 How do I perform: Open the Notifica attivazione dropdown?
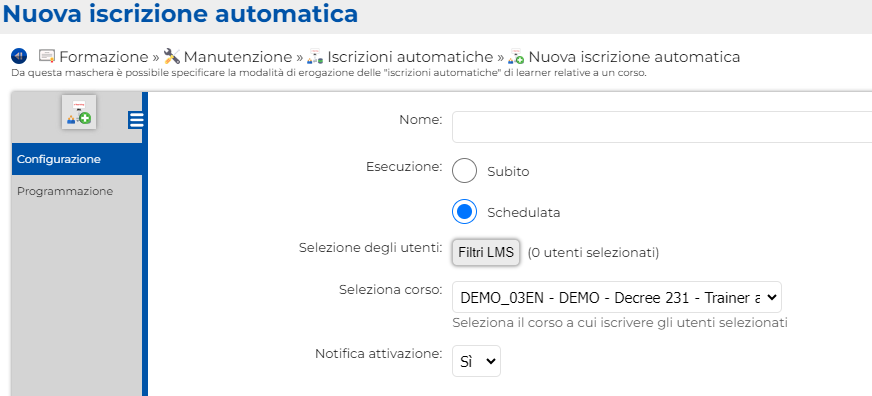(476, 361)
